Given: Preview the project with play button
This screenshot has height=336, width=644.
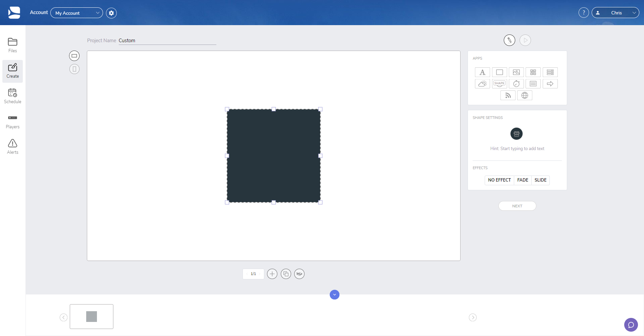Looking at the screenshot, I should click(525, 40).
